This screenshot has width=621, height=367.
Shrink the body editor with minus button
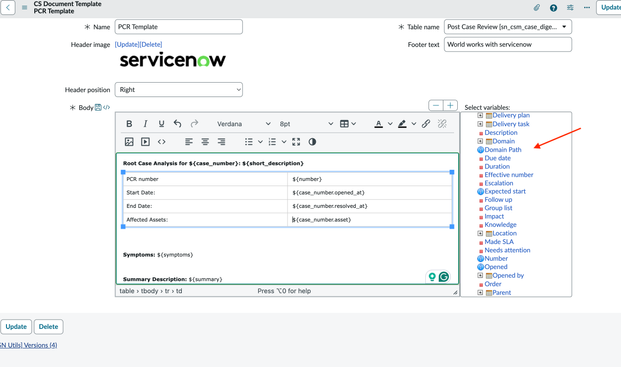436,105
